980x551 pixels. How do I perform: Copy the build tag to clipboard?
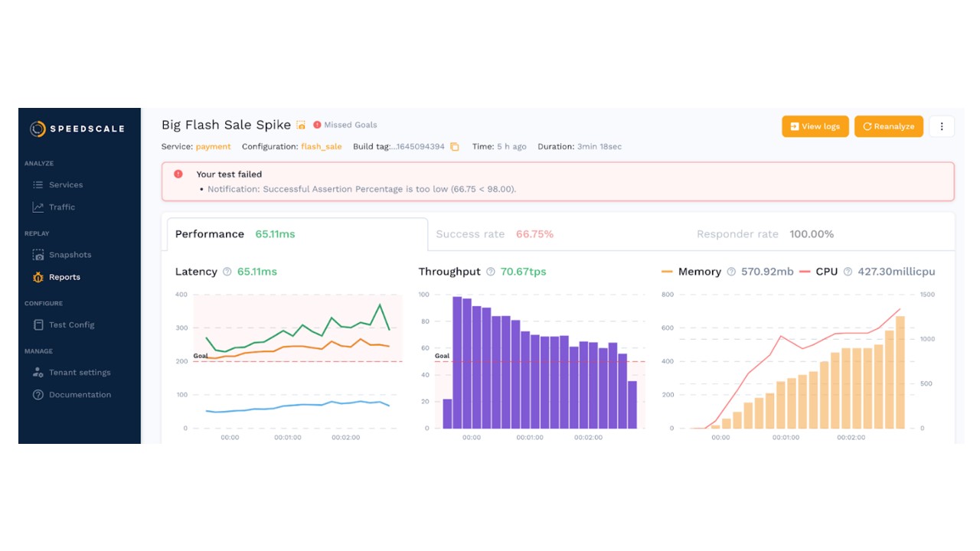(454, 147)
